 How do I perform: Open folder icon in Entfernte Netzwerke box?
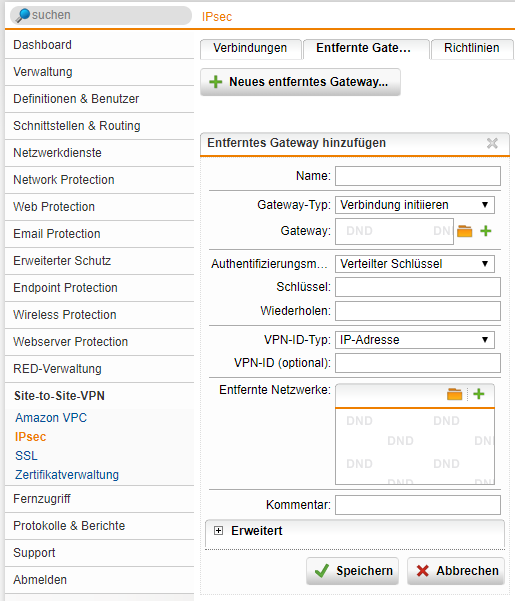454,394
